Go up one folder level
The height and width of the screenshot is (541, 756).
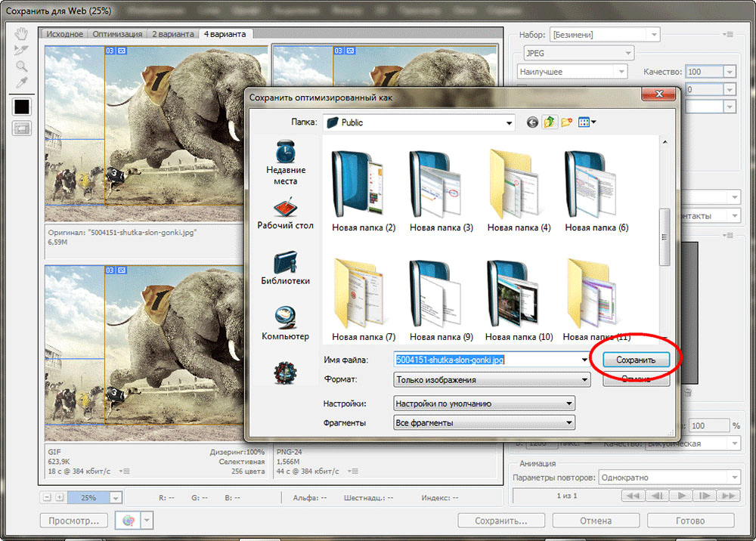point(550,122)
